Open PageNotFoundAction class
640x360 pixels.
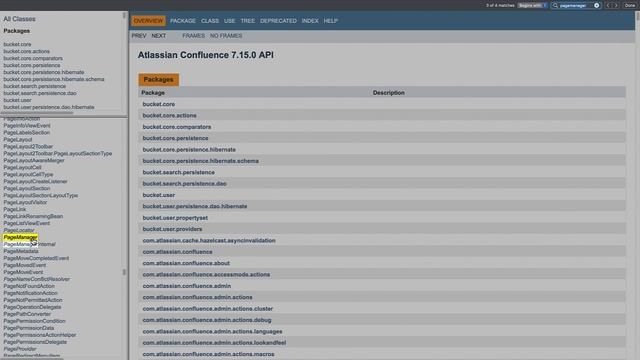pyautogui.click(x=29, y=286)
